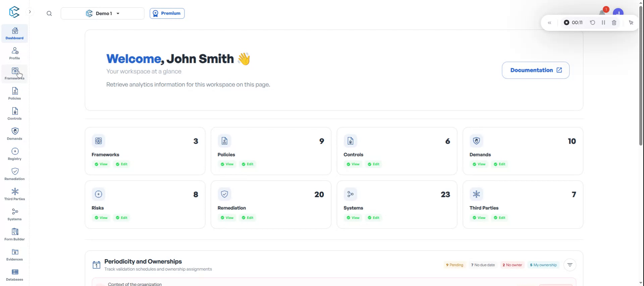Open Form Builder in the sidebar
This screenshot has width=644, height=286.
[x=14, y=235]
